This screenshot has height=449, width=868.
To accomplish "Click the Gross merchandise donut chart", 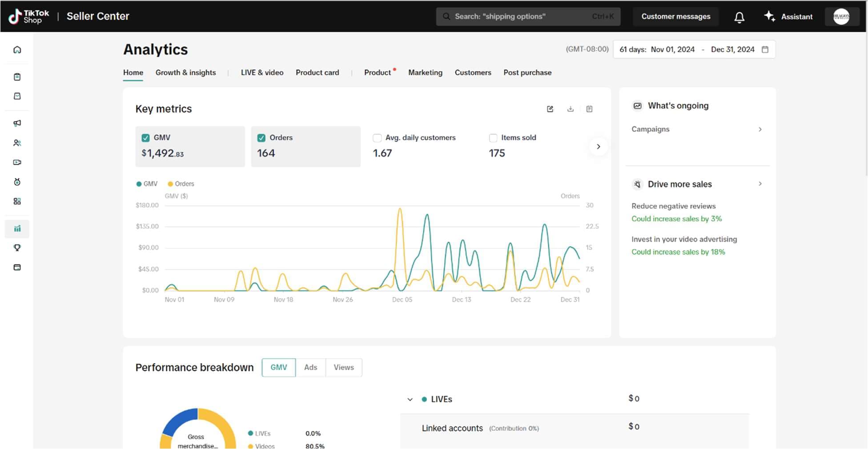I will tap(198, 428).
